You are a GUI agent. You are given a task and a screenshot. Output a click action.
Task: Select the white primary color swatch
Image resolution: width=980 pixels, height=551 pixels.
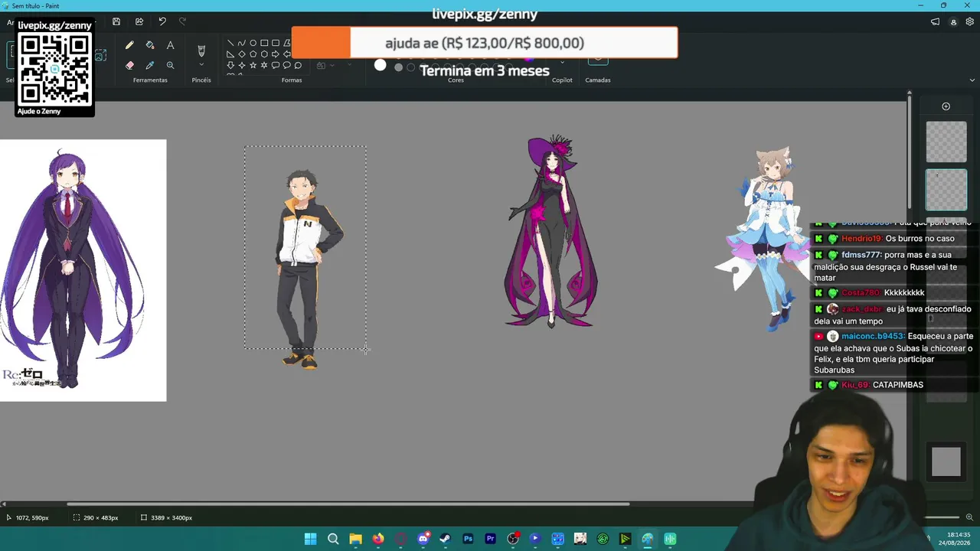(381, 66)
